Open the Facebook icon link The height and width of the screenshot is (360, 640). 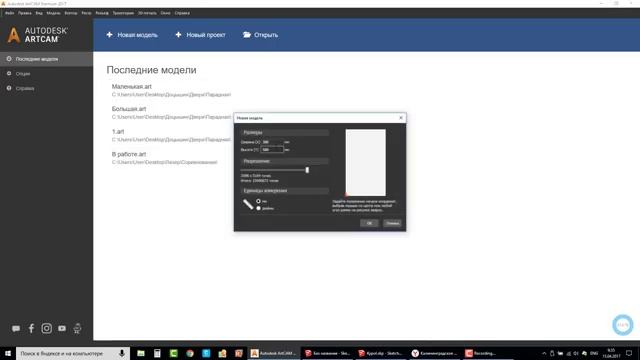[x=31, y=328]
